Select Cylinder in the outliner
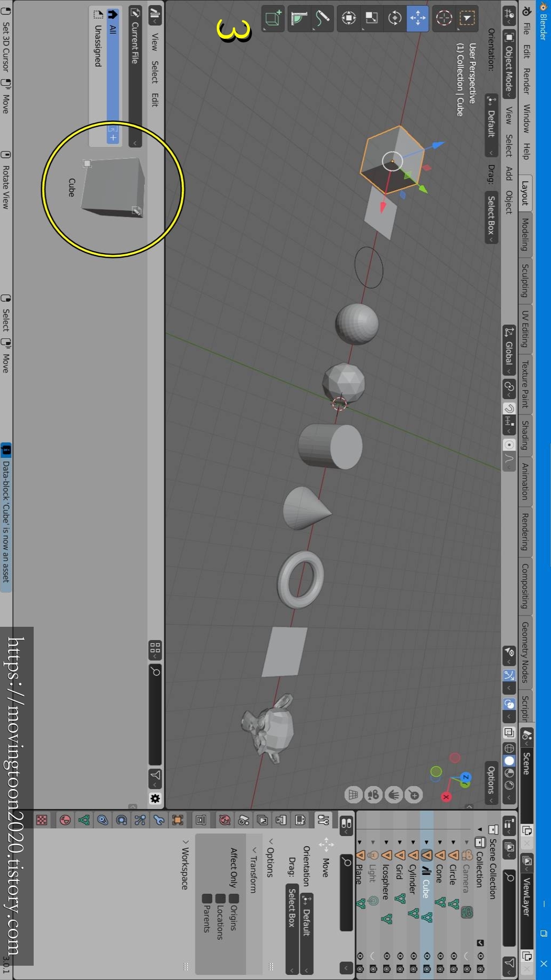 pos(414,879)
